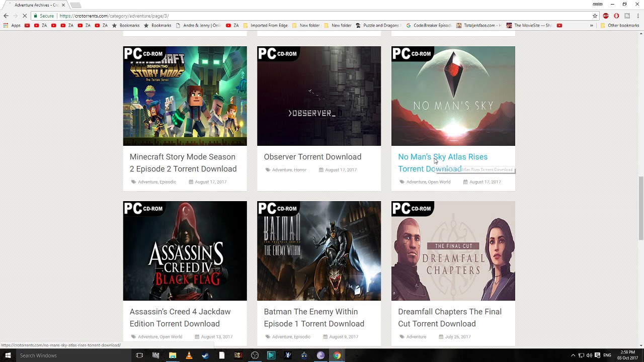The width and height of the screenshot is (644, 362).
Task: Open the Adblock Plus extension icon
Action: 606,16
